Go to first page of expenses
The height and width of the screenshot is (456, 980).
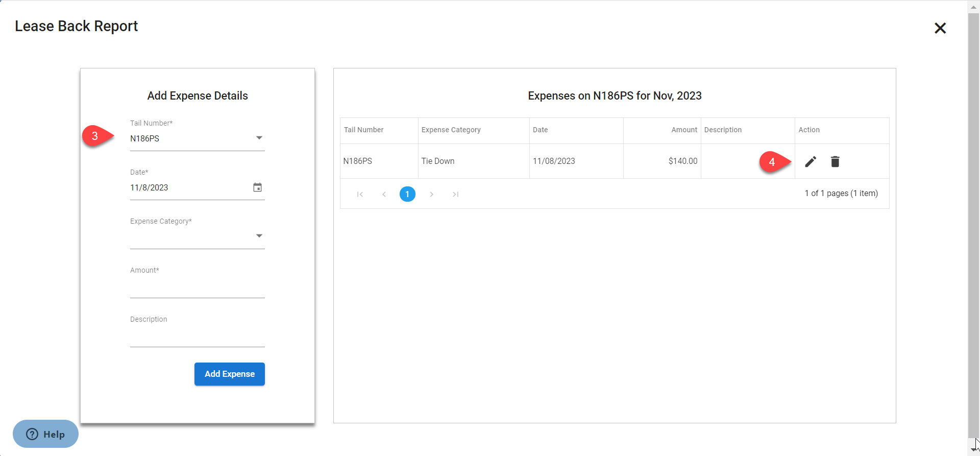[360, 194]
